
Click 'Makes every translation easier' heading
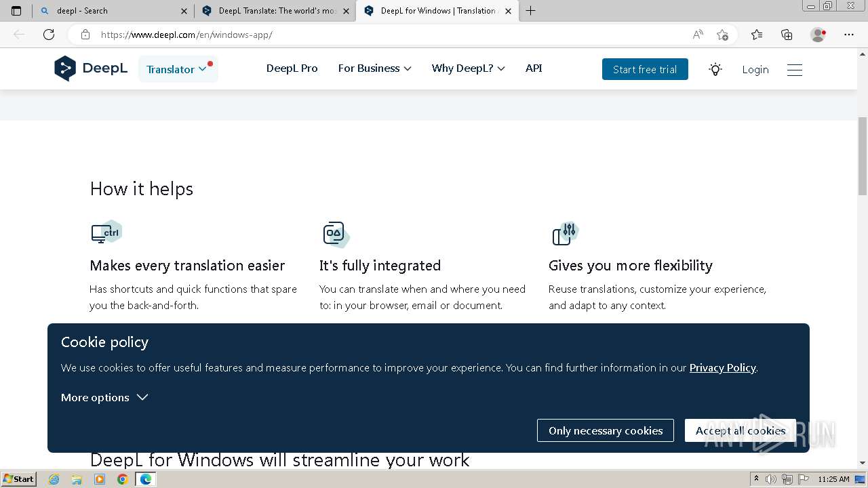point(187,265)
